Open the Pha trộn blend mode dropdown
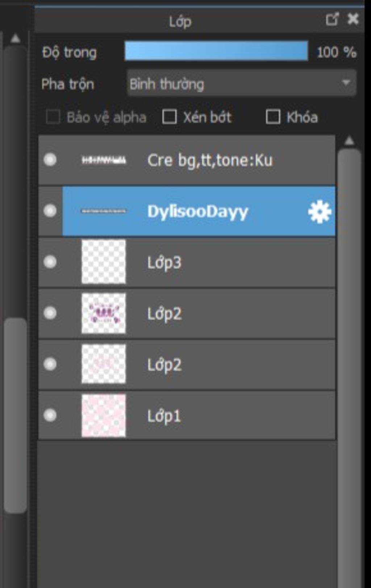The image size is (371, 588). click(241, 84)
